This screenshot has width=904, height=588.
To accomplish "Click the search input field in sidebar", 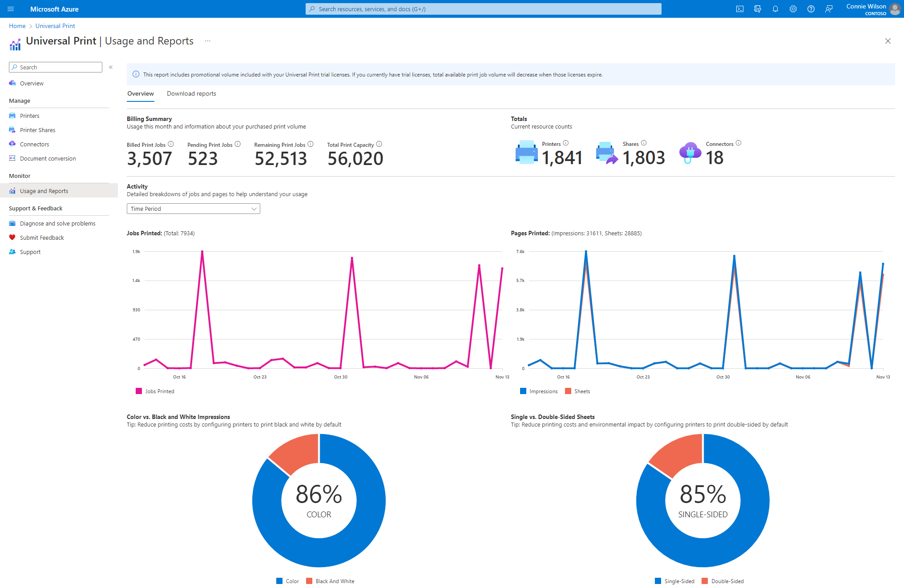I will pyautogui.click(x=55, y=67).
